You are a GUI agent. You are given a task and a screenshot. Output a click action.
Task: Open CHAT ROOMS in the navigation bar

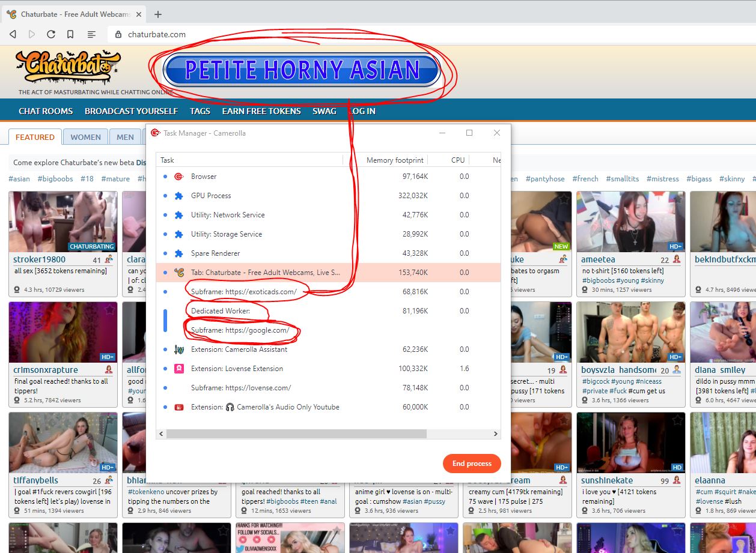click(x=46, y=111)
